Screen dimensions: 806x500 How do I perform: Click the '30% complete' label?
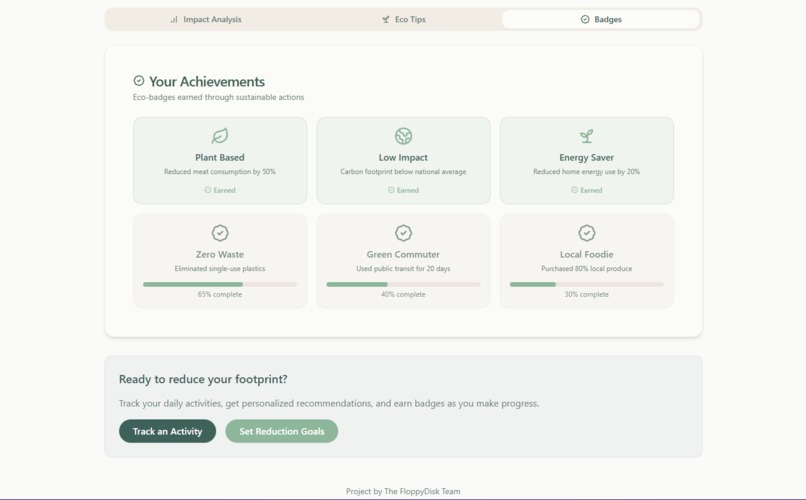tap(587, 294)
